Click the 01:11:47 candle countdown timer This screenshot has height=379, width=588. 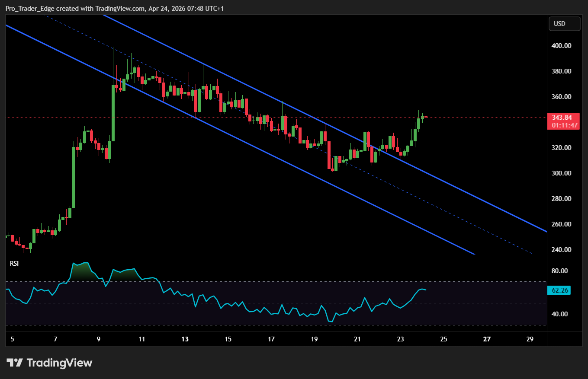(565, 125)
